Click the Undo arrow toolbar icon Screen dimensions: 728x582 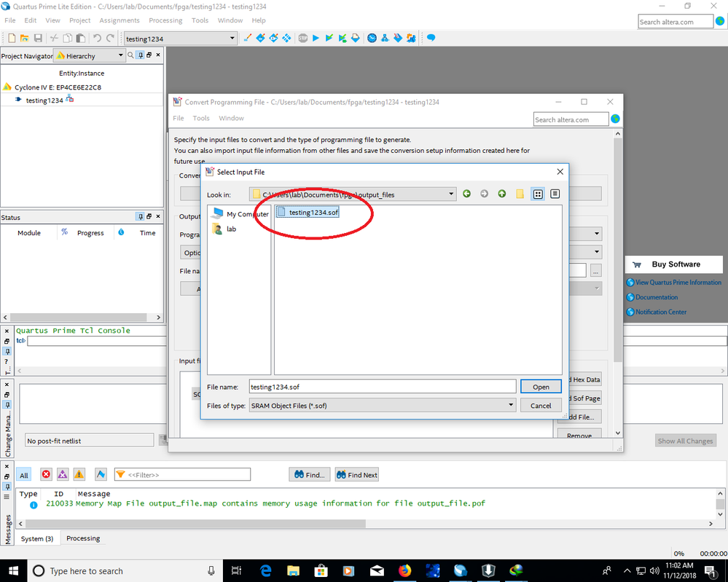click(x=97, y=38)
